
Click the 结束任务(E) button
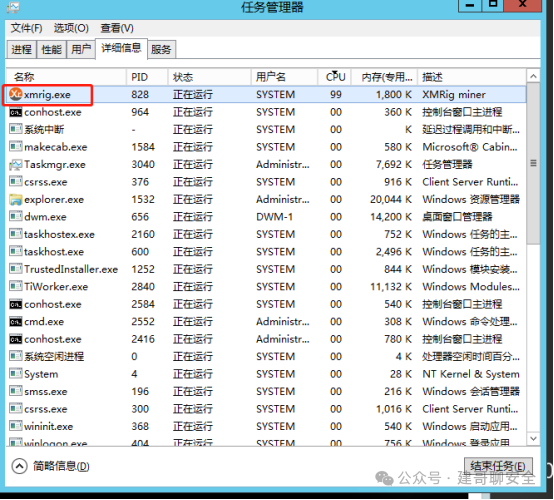coord(498,466)
